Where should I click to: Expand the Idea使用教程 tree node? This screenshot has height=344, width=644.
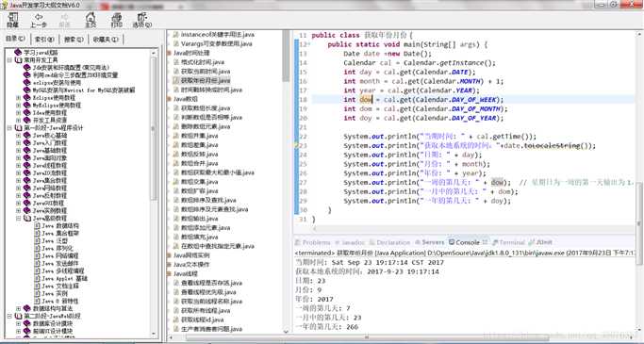click(x=18, y=112)
